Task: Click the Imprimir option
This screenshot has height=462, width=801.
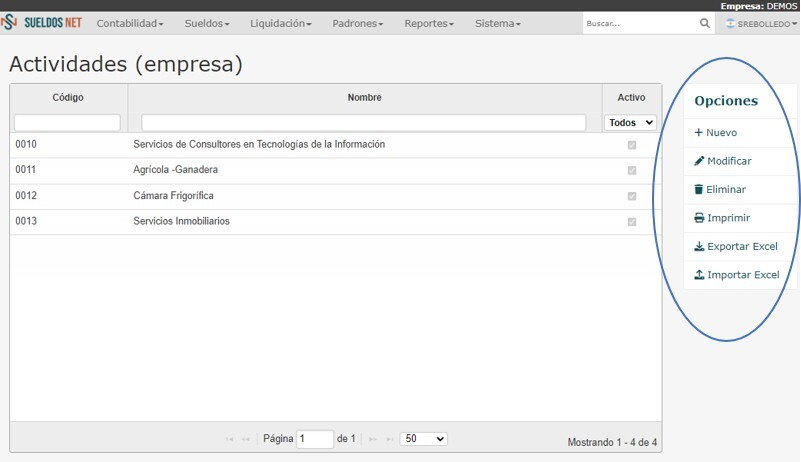Action: pos(722,218)
